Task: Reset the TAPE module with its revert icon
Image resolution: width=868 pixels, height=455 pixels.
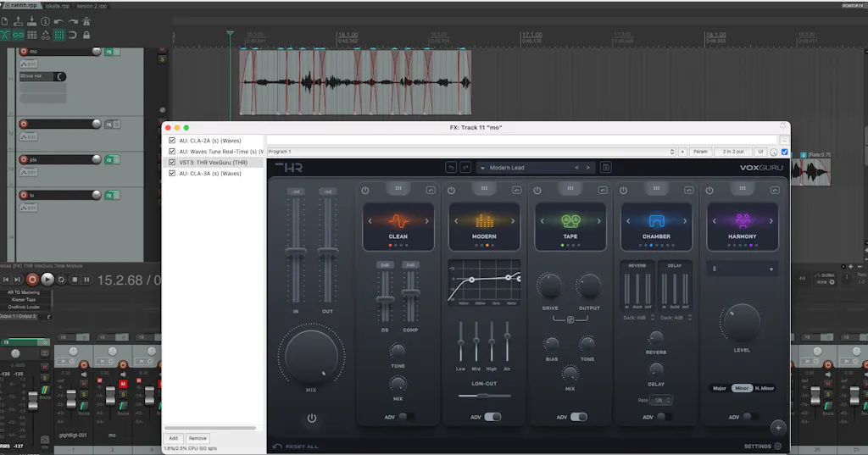Action: tap(602, 190)
